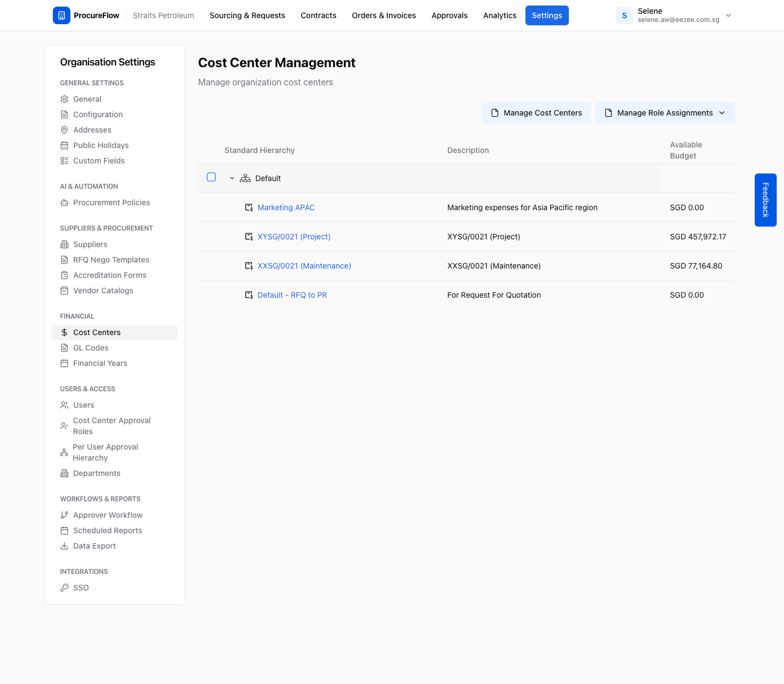The height and width of the screenshot is (684, 784).
Task: Click the SGD 457,972.17 budget value
Action: [x=698, y=237]
